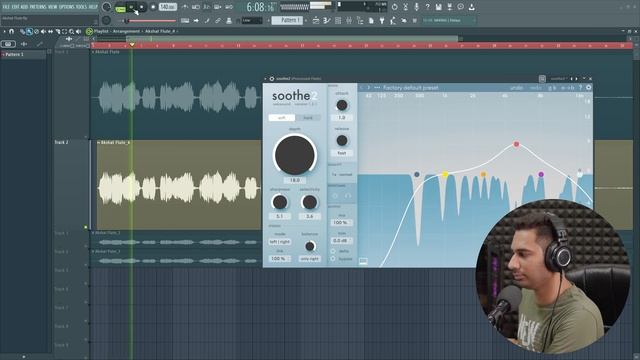Open the stereo mode left|right dropdown
Screen dimensions: 640x360
pos(280,242)
